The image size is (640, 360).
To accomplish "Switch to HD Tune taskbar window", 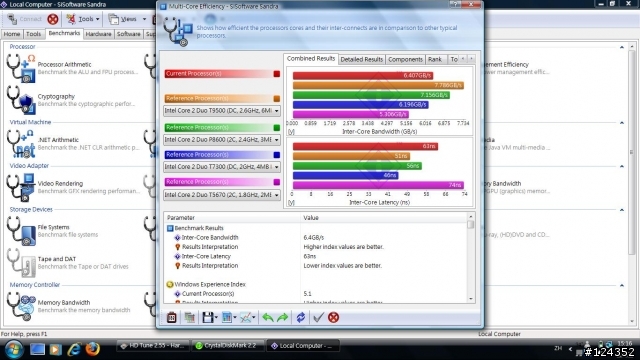I will (153, 346).
